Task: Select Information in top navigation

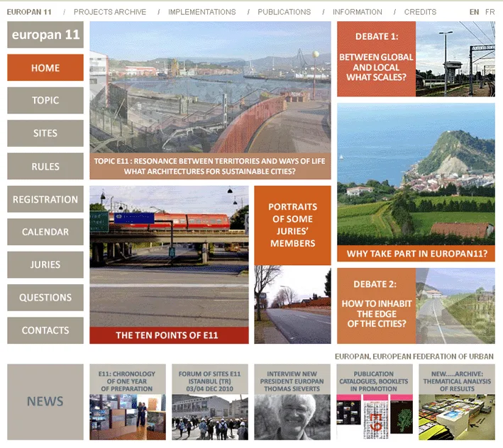Action: 358,12
